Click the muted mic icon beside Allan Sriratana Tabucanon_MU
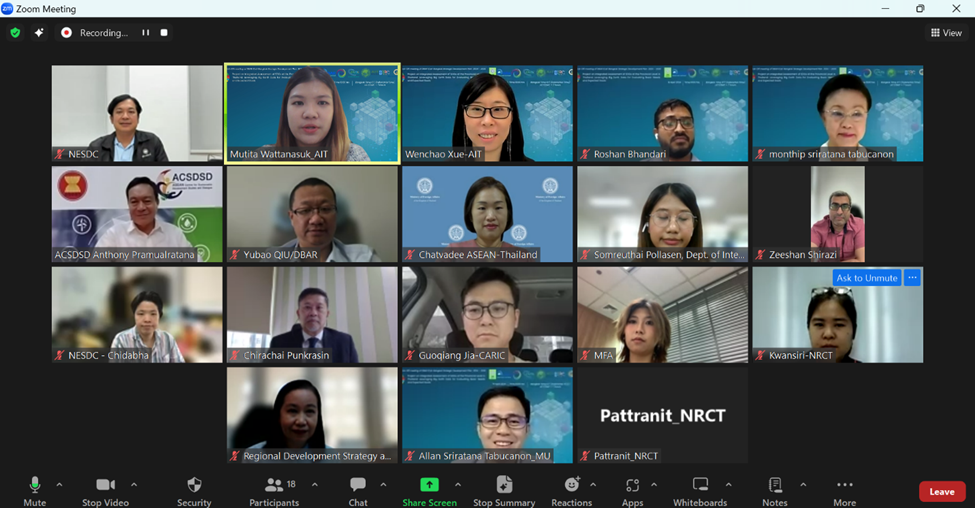Viewport: 980px width, 509px height. [410, 456]
